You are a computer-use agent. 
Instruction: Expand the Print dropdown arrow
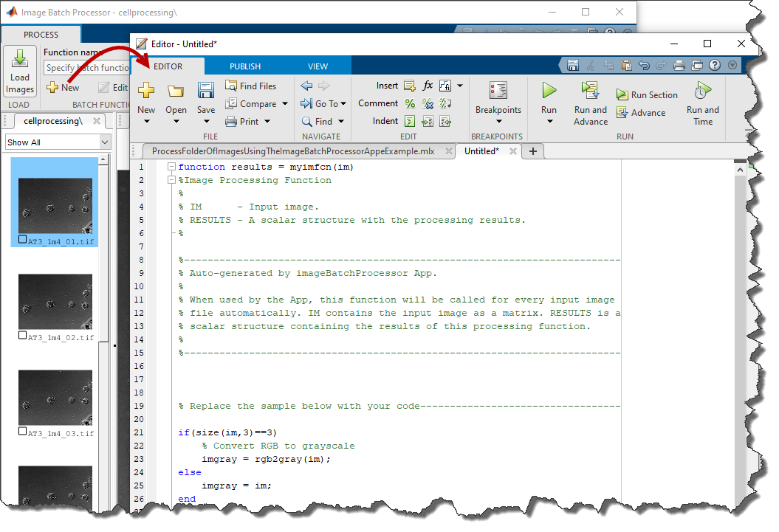[x=267, y=122]
